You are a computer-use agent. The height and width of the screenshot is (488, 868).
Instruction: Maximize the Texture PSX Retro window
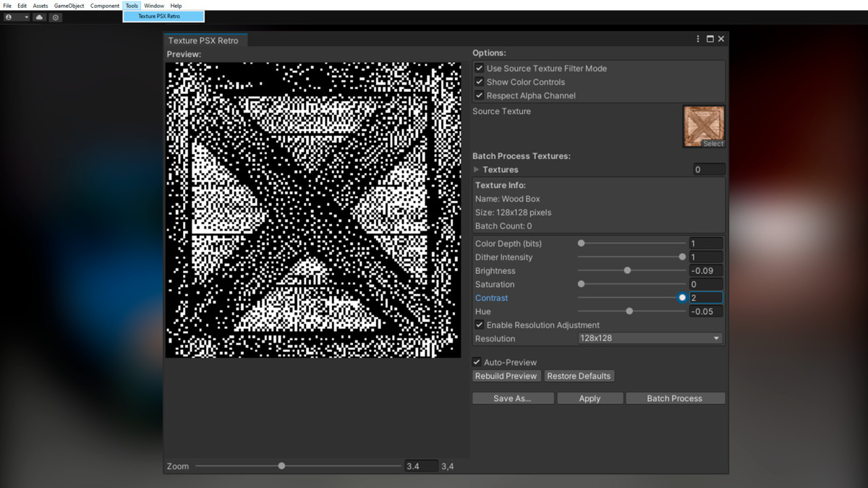click(x=710, y=39)
